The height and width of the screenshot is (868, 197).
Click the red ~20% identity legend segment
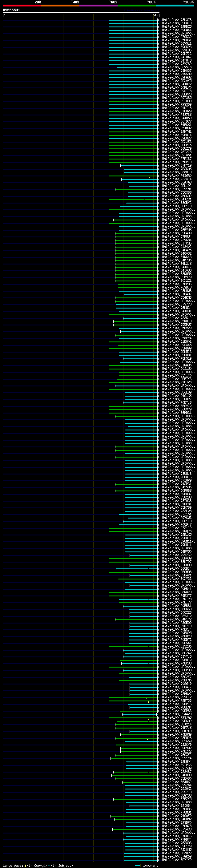22,6
